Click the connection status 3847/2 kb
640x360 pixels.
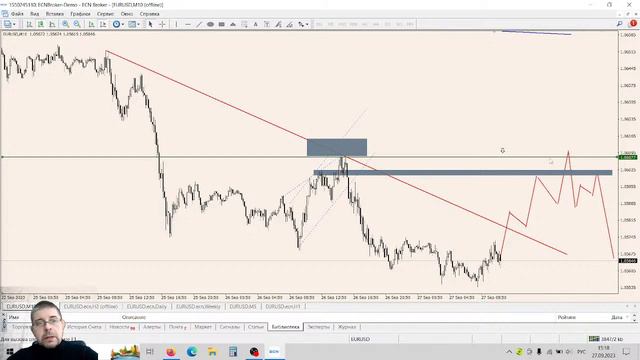point(606,339)
